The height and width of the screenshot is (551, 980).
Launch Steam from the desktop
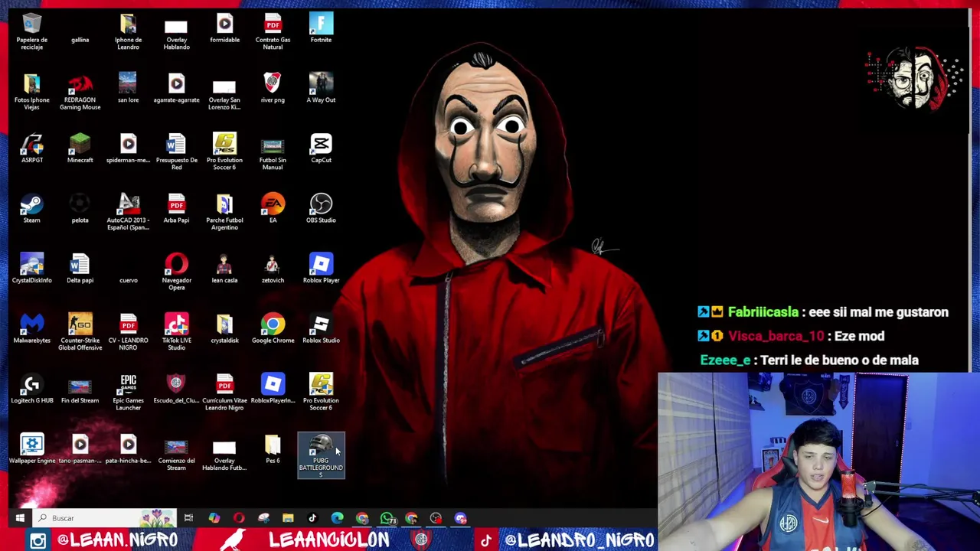[31, 209]
